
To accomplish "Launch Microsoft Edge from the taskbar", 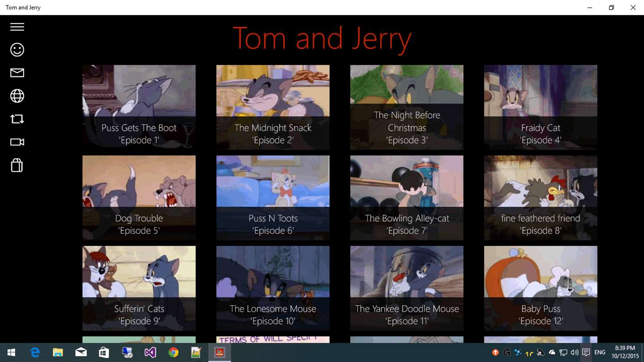I will pos(35,353).
